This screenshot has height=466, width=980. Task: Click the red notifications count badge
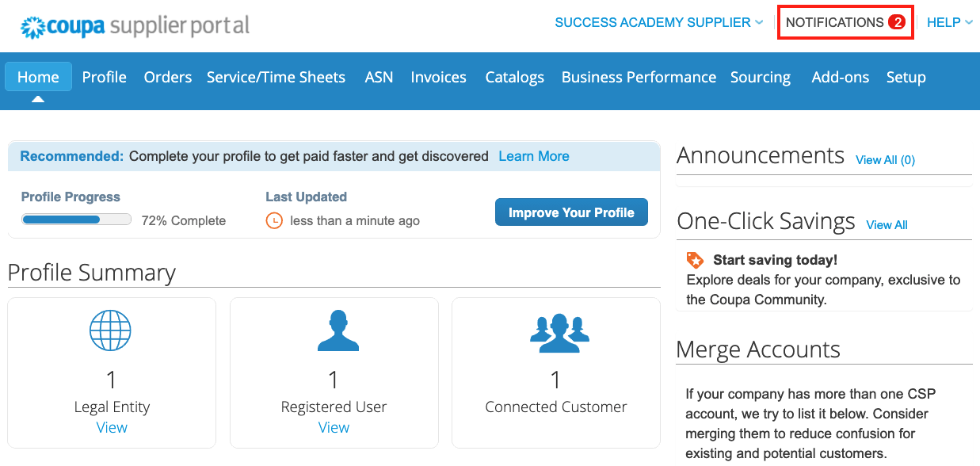tap(897, 22)
